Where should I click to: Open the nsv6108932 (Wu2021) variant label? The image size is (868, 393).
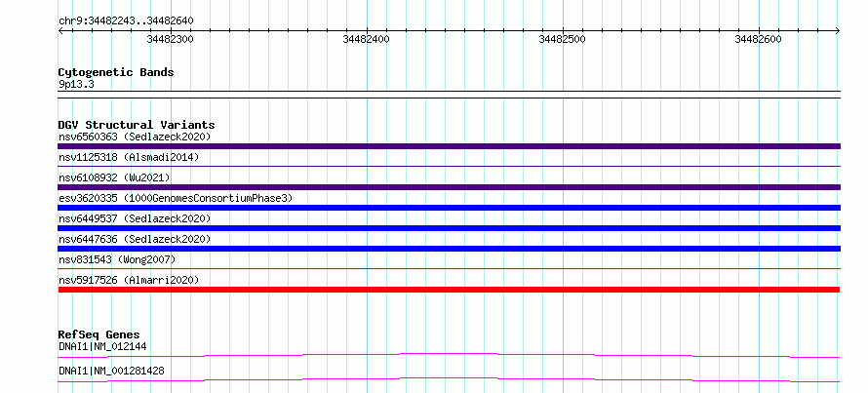tap(114, 177)
